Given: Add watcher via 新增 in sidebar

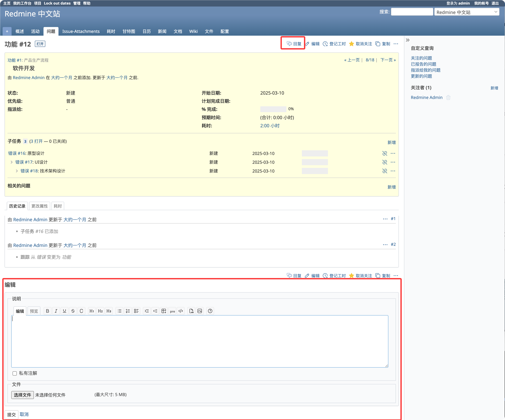Looking at the screenshot, I should pos(494,88).
